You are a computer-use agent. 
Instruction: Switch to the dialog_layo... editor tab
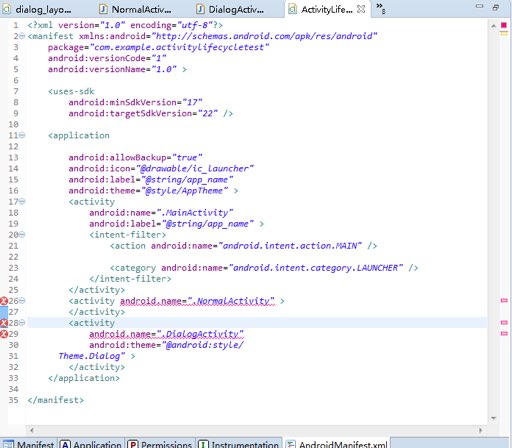[39, 9]
